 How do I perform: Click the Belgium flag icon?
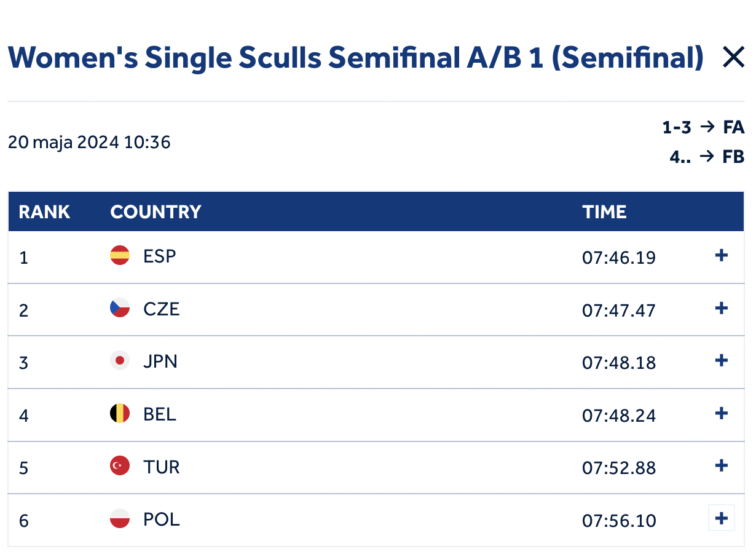pos(120,414)
